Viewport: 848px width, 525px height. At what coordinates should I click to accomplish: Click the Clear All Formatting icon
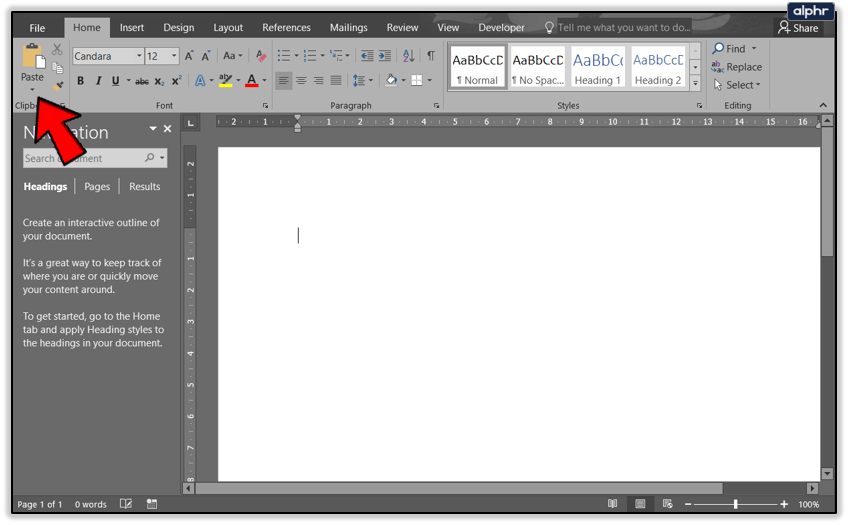coord(261,56)
